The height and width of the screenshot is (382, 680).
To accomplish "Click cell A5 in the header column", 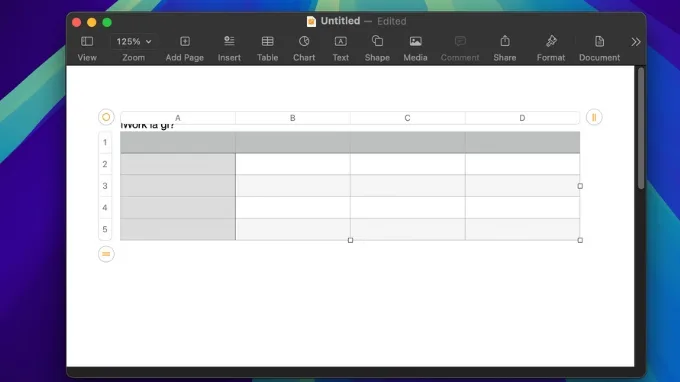I will point(178,229).
